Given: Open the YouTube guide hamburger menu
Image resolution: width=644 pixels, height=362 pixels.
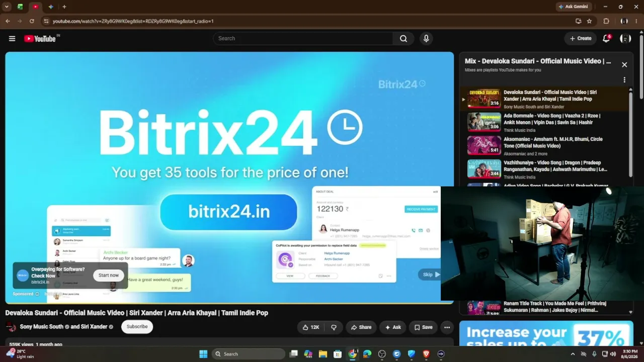Looking at the screenshot, I should tap(12, 39).
